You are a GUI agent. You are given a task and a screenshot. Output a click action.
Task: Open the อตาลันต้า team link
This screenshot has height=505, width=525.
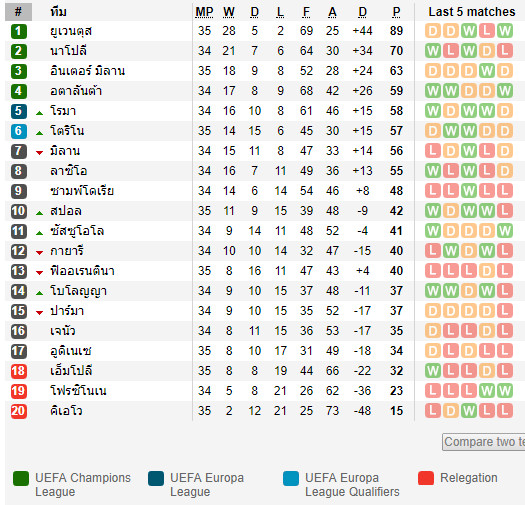(x=76, y=91)
